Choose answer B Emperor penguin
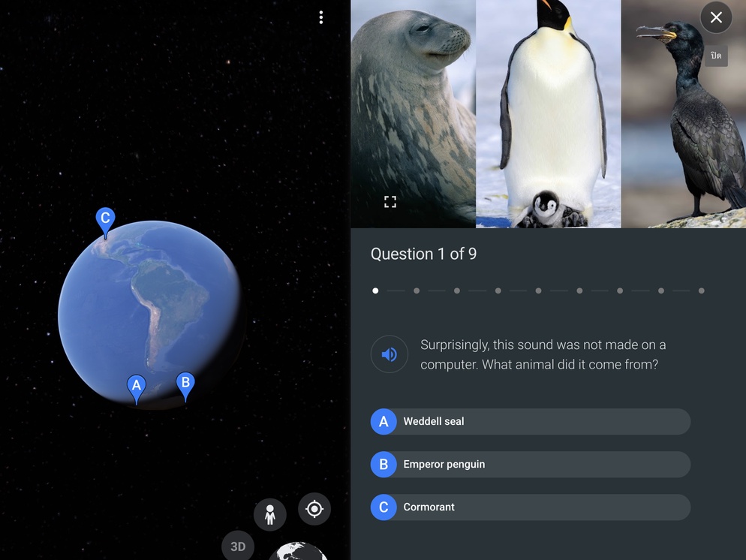746x560 pixels. point(531,465)
